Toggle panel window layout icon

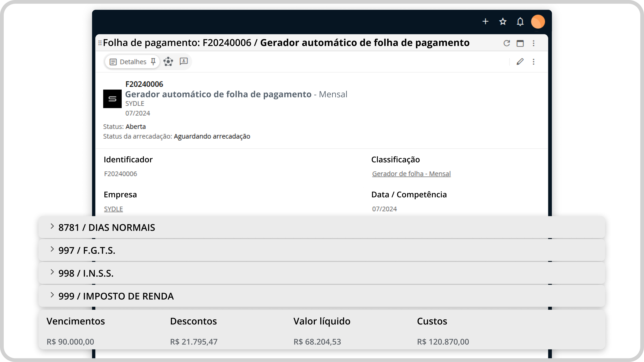[x=520, y=43]
